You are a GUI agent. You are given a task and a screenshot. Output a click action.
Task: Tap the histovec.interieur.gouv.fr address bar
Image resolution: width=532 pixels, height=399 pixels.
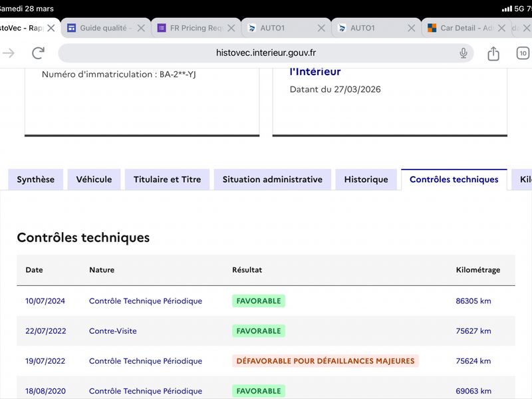coord(266,53)
